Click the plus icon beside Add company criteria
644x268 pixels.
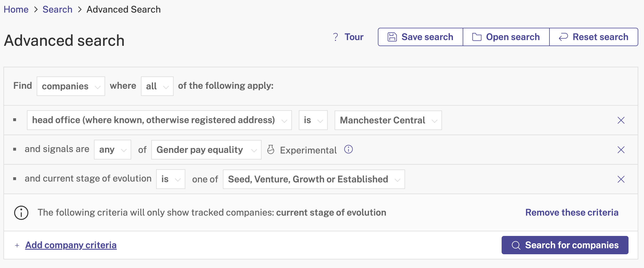point(17,245)
